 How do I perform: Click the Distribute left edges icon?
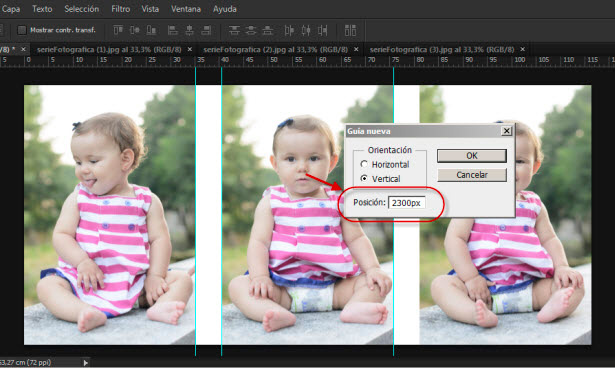click(289, 30)
